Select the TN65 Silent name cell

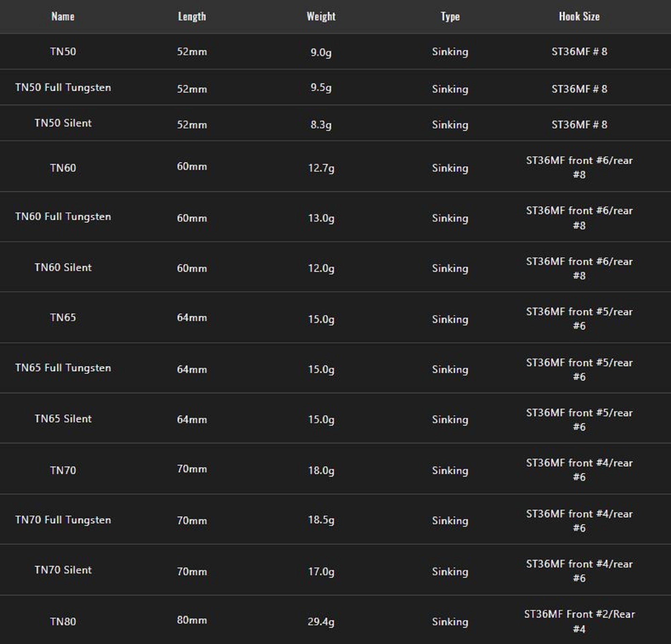[x=63, y=419]
